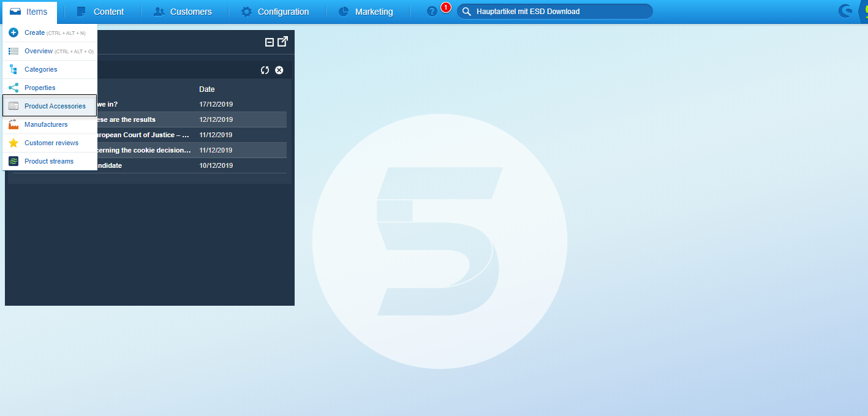The width and height of the screenshot is (868, 416).
Task: Click the Shopware logo at top right
Action: (845, 11)
